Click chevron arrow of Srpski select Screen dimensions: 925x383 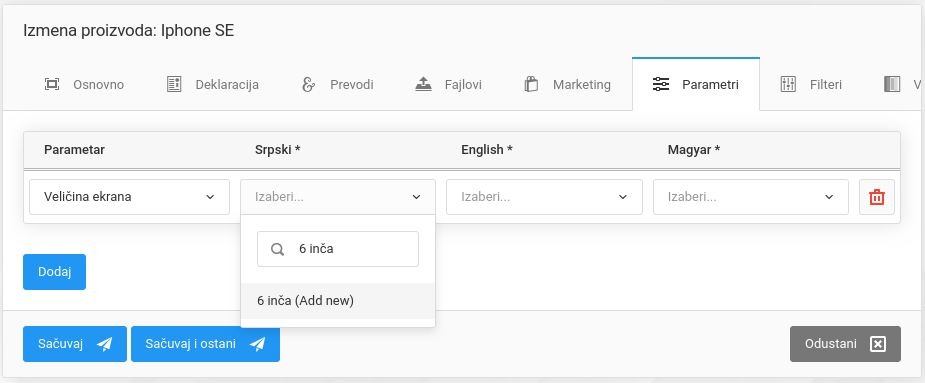coord(416,197)
